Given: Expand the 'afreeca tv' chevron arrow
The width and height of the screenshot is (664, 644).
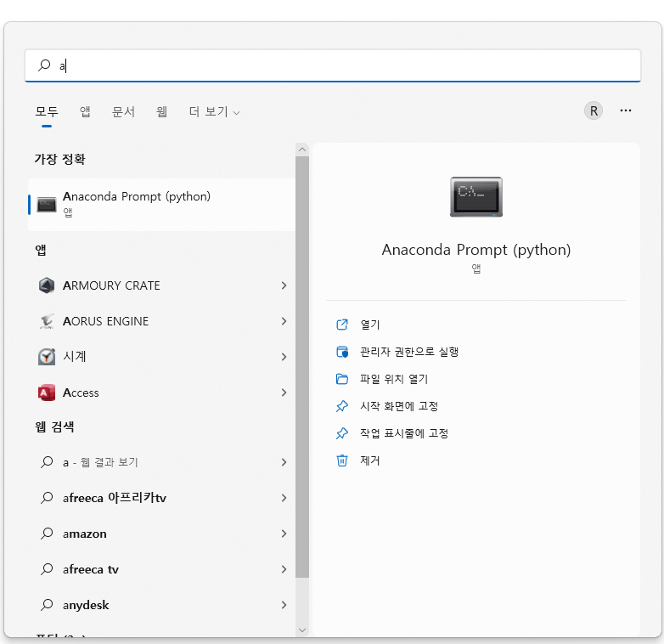Looking at the screenshot, I should tap(284, 568).
